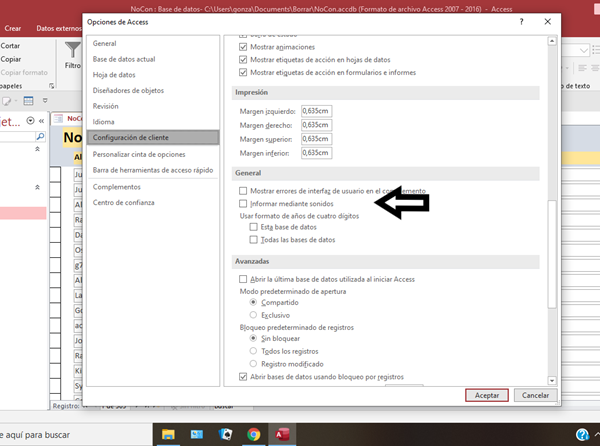Select the Compartido radio button

pyautogui.click(x=253, y=302)
